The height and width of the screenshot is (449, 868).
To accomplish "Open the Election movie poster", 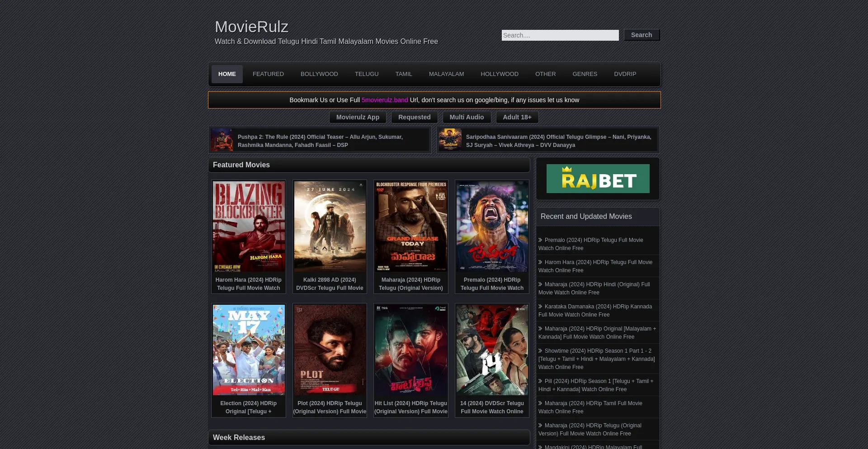I will click(249, 350).
